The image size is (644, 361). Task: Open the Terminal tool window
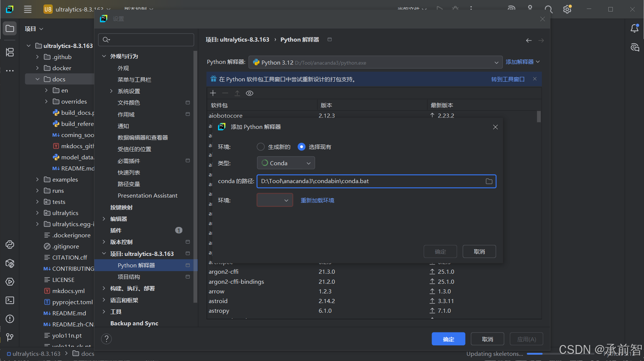10,300
